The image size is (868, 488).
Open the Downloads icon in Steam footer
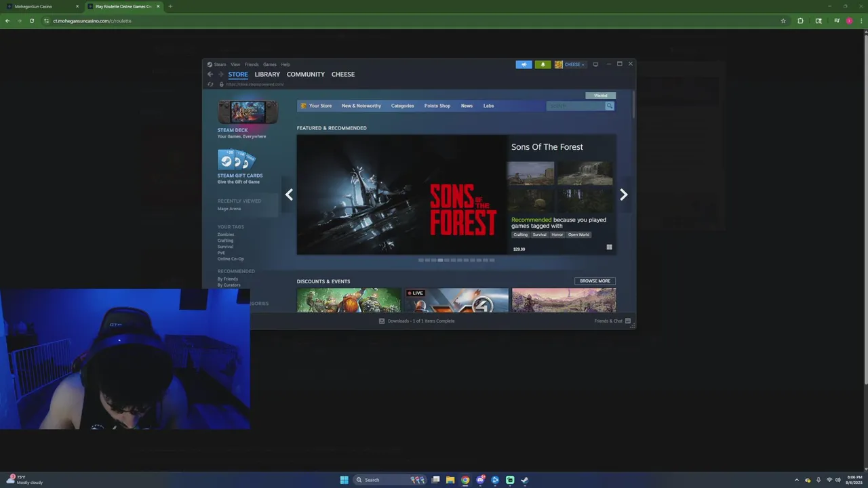[382, 321]
